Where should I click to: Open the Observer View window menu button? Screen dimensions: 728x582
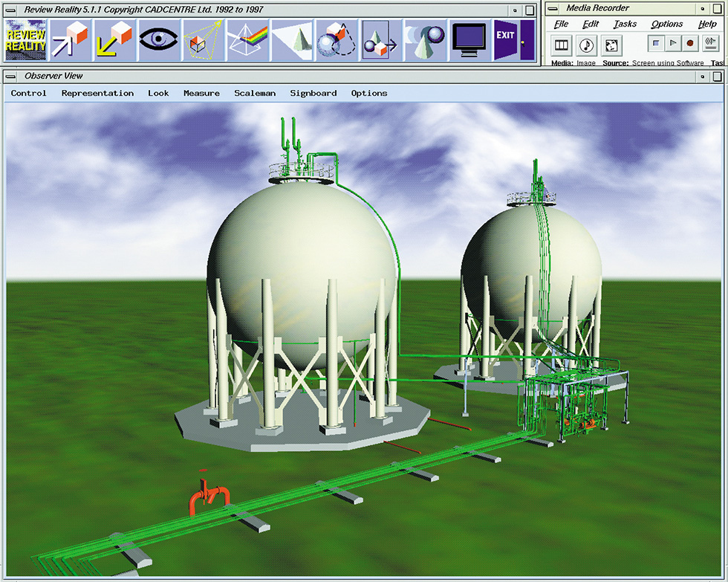[11, 76]
